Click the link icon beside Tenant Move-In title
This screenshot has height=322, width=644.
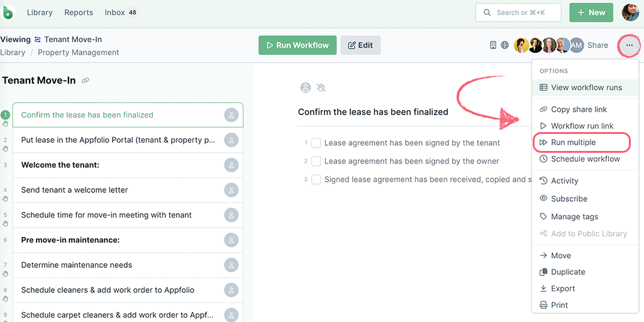point(86,80)
